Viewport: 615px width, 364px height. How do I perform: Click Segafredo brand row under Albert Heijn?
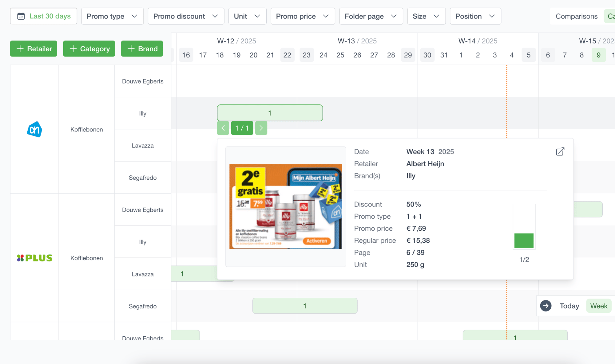(x=143, y=178)
